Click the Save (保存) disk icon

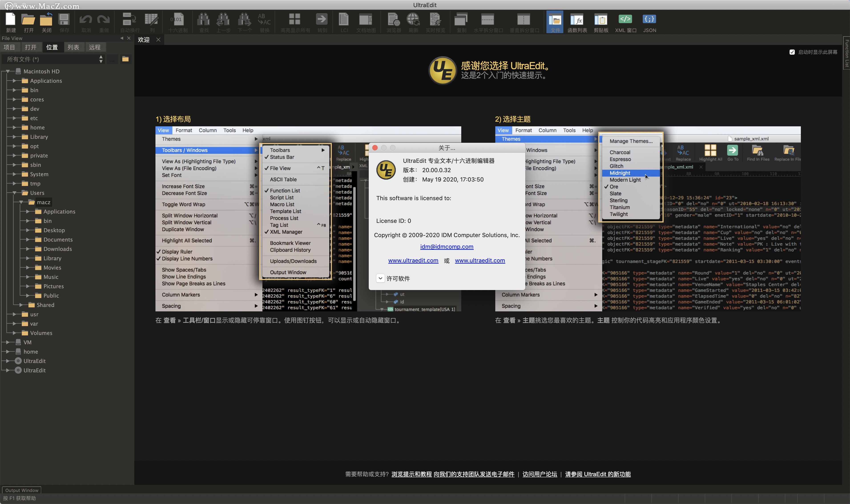point(64,20)
